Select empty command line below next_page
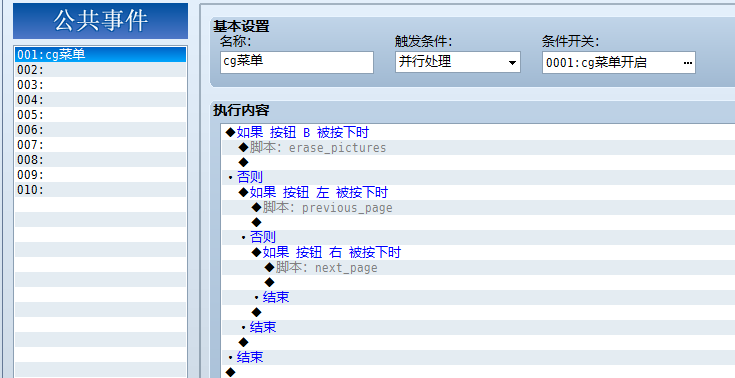 pos(478,282)
